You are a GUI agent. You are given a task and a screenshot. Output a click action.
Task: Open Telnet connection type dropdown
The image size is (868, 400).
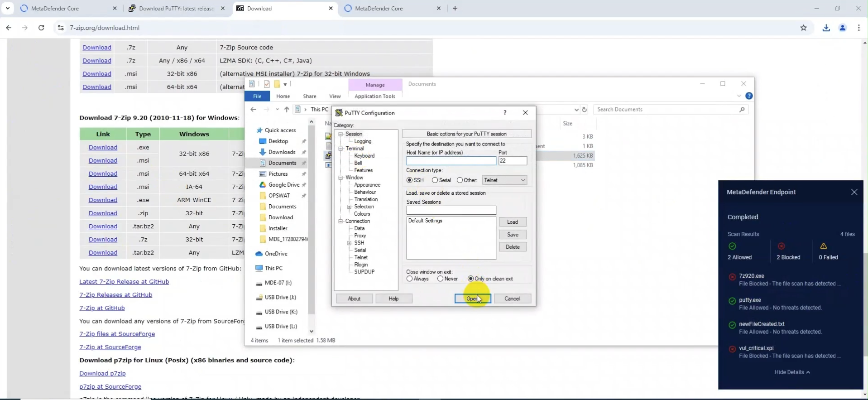(505, 180)
